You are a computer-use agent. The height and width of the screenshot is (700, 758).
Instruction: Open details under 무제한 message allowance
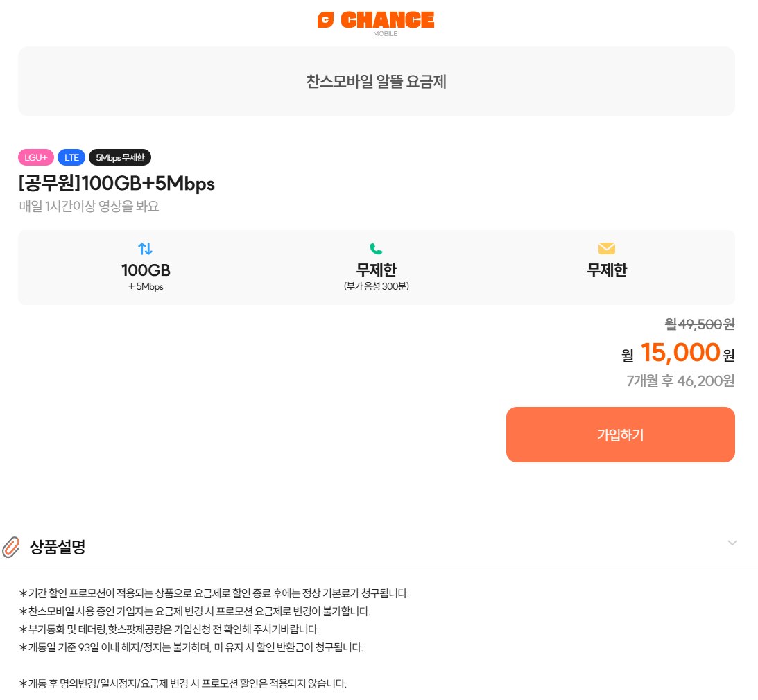point(606,270)
